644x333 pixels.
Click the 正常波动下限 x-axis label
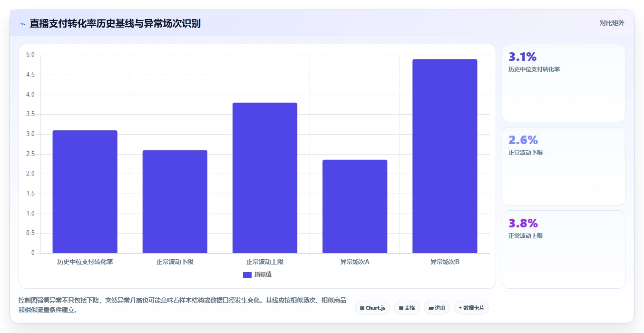(175, 262)
